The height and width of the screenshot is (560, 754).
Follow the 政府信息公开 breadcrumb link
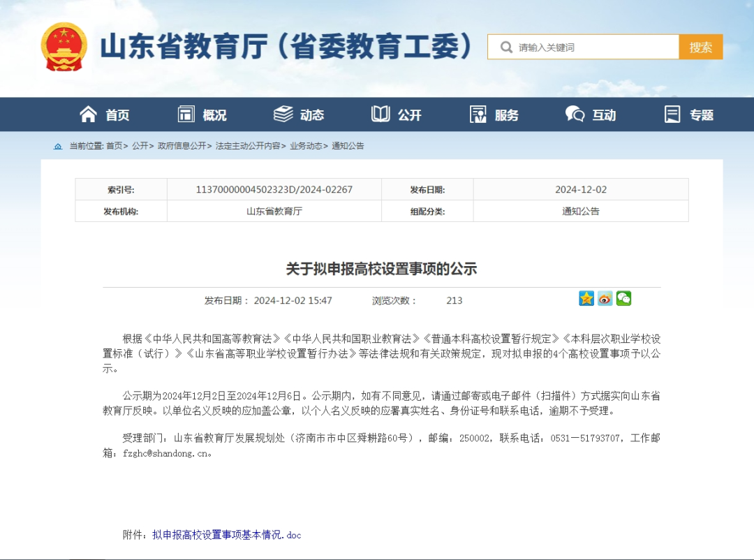point(184,145)
